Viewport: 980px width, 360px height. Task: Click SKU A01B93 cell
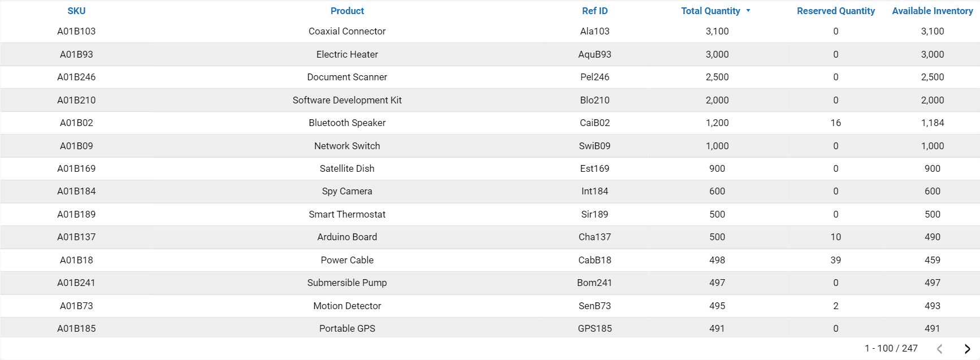tap(76, 54)
